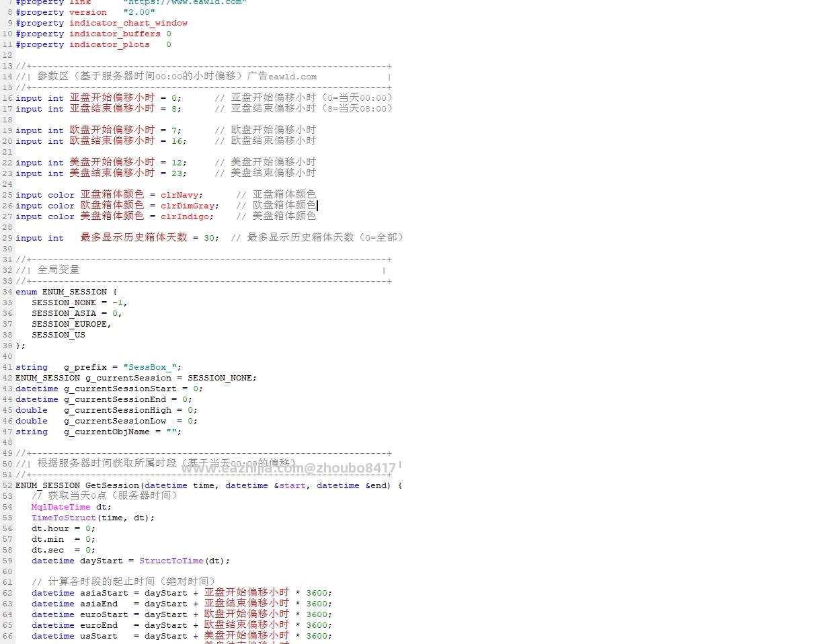The image size is (833, 644).
Task: Click SESSION_ASIA enum member
Action: point(64,313)
